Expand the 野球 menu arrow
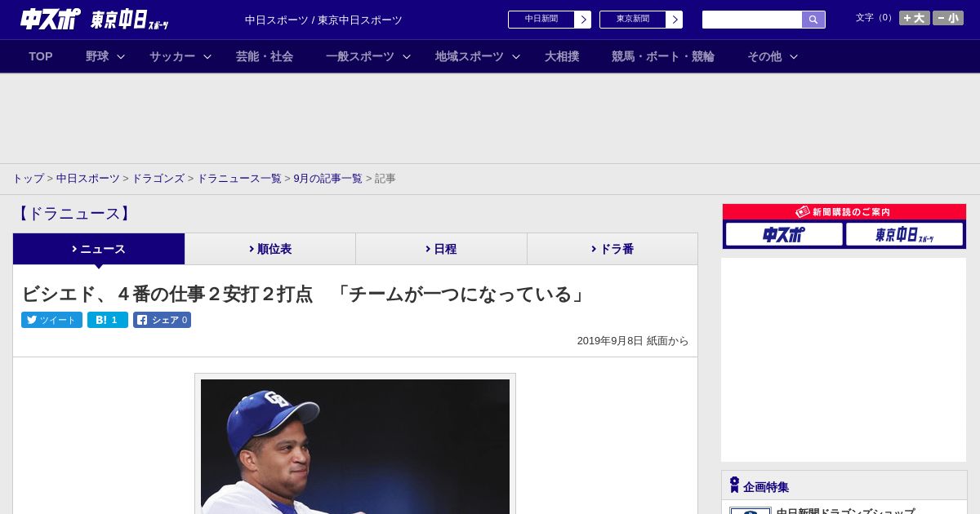 (121, 57)
